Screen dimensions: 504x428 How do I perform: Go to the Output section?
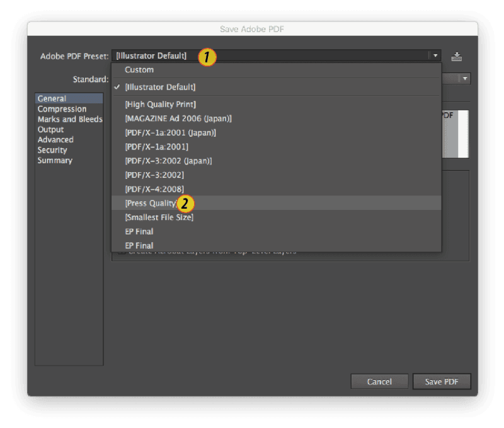[50, 129]
